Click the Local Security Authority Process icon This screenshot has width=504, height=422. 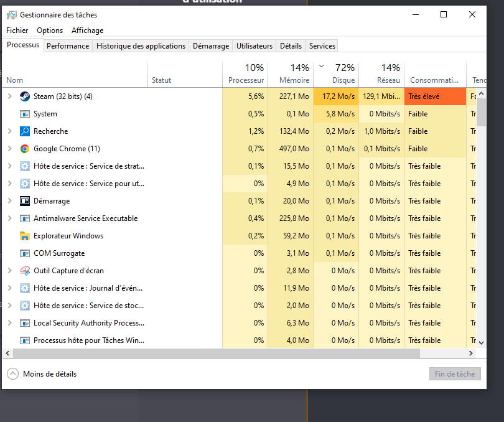tap(25, 323)
